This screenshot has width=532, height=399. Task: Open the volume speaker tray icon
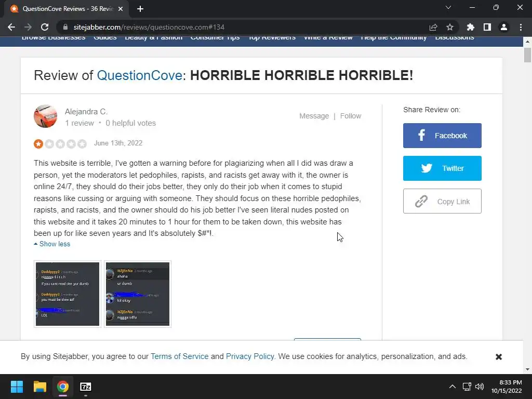(480, 387)
